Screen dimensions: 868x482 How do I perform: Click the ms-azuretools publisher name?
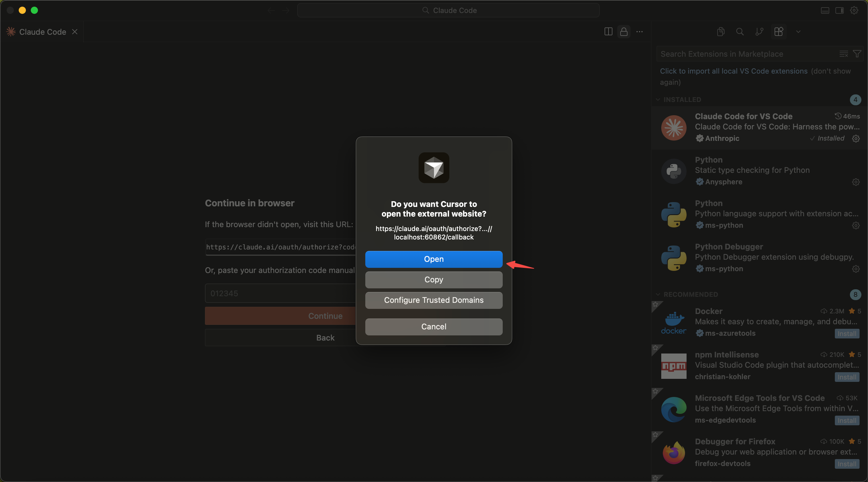[730, 333]
